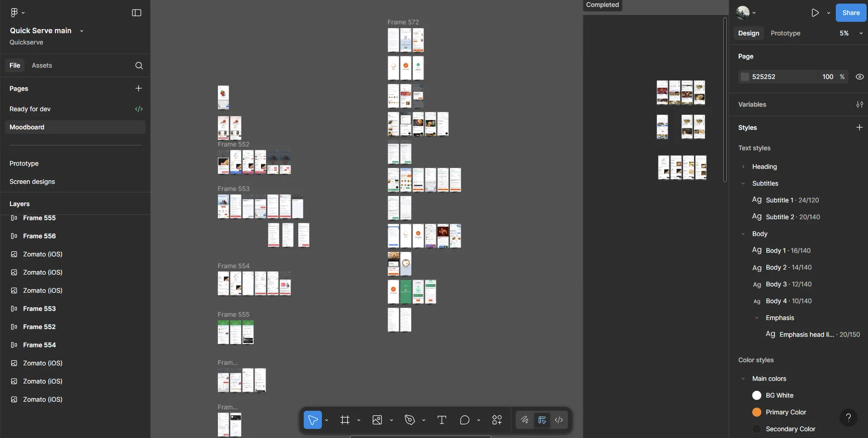Select the Primary Color orange swatch
Screen dimensions: 868x438
(x=757, y=412)
